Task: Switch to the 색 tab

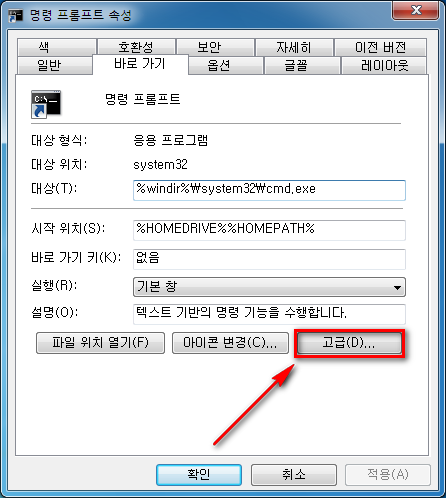Action: click(57, 47)
